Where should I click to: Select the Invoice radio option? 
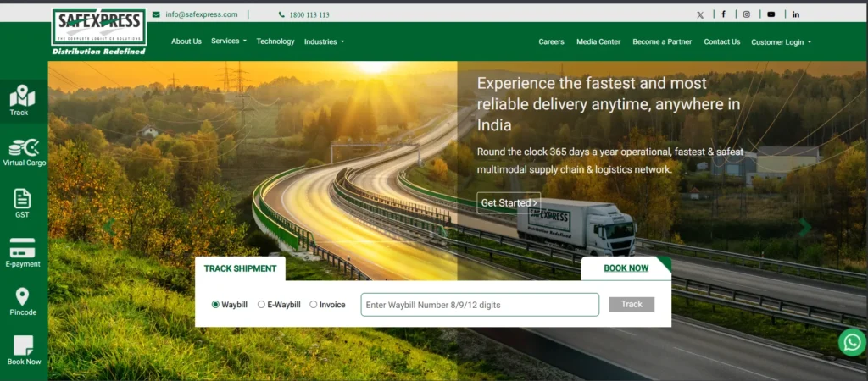(x=314, y=305)
